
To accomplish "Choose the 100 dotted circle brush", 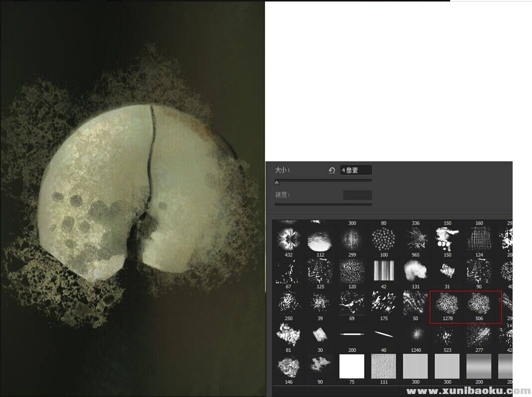I will 384,239.
